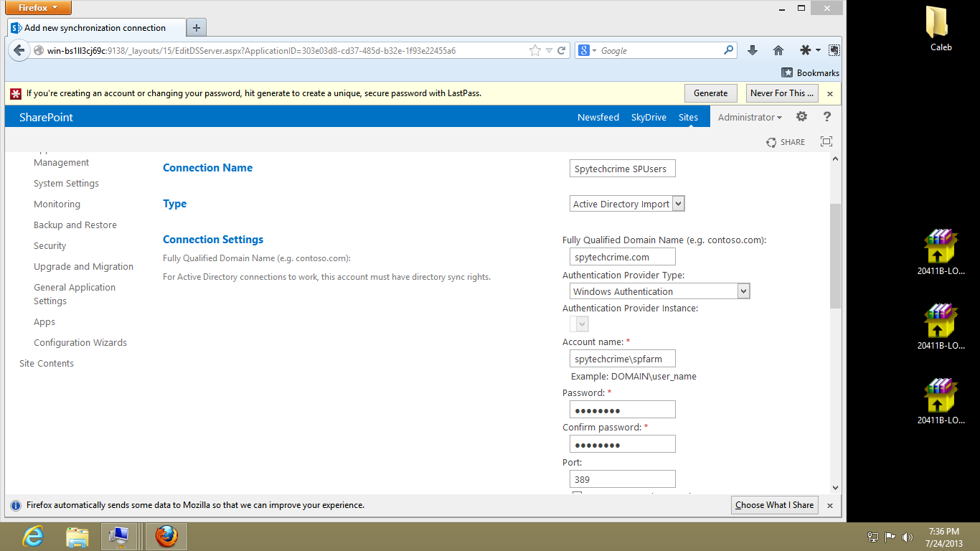This screenshot has height=551, width=980.
Task: Open Configuration Wizards link
Action: [x=80, y=343]
